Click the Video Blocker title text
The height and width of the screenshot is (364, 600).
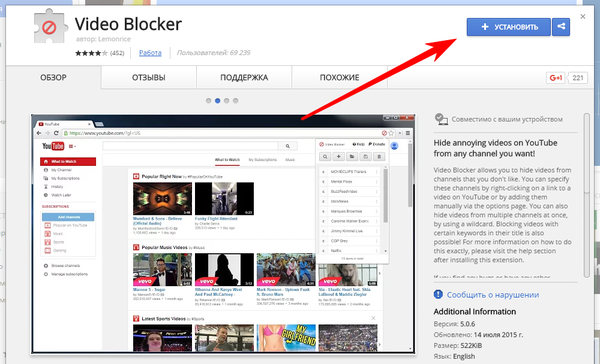coord(128,24)
